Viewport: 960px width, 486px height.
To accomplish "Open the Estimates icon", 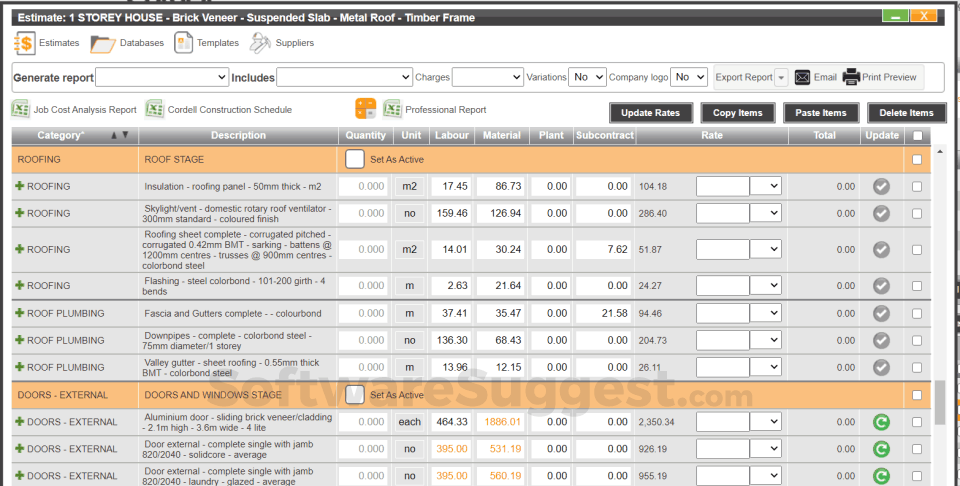I will [23, 44].
